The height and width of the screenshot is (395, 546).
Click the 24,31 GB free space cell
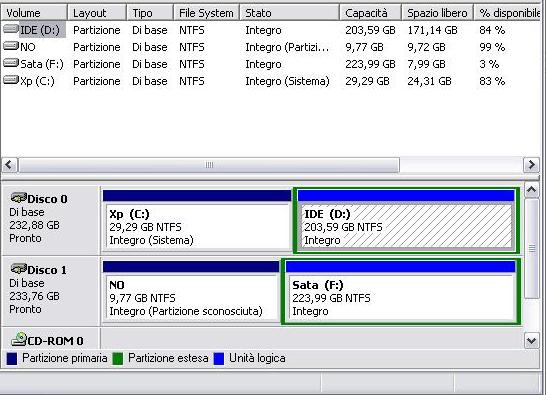tap(429, 81)
